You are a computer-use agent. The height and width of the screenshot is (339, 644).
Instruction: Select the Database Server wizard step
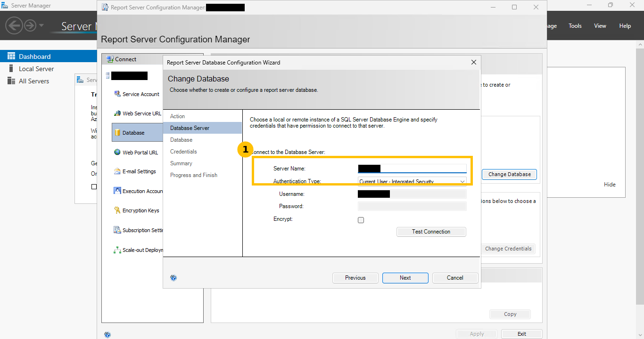(202, 128)
